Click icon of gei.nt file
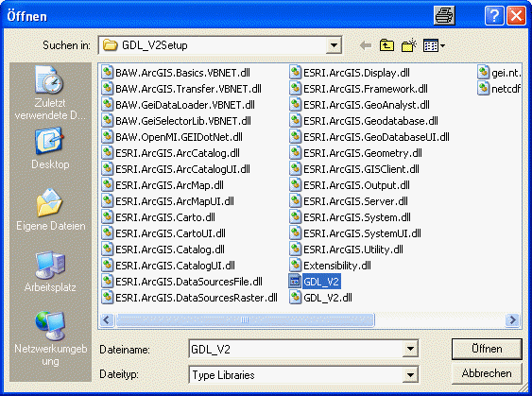The image size is (532, 396). (x=484, y=73)
